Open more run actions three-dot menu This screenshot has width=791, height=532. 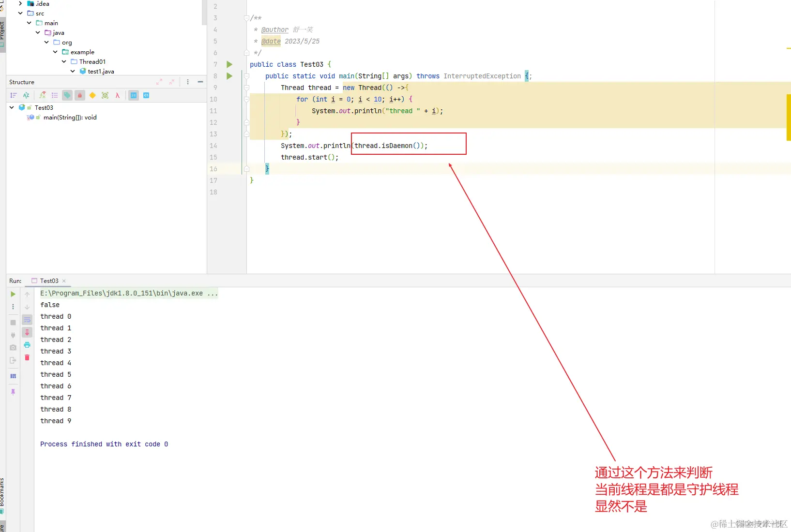tap(13, 307)
